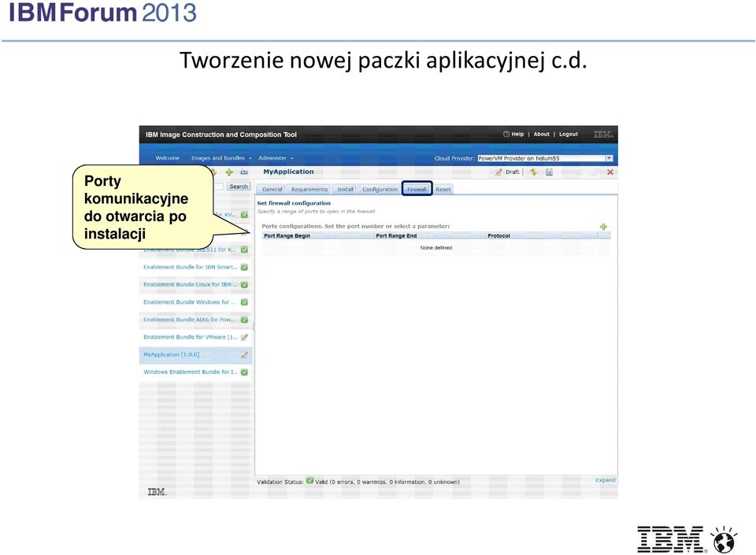Select Enablement Bundle Linux for IBM row
The image size is (756, 555).
click(196, 285)
